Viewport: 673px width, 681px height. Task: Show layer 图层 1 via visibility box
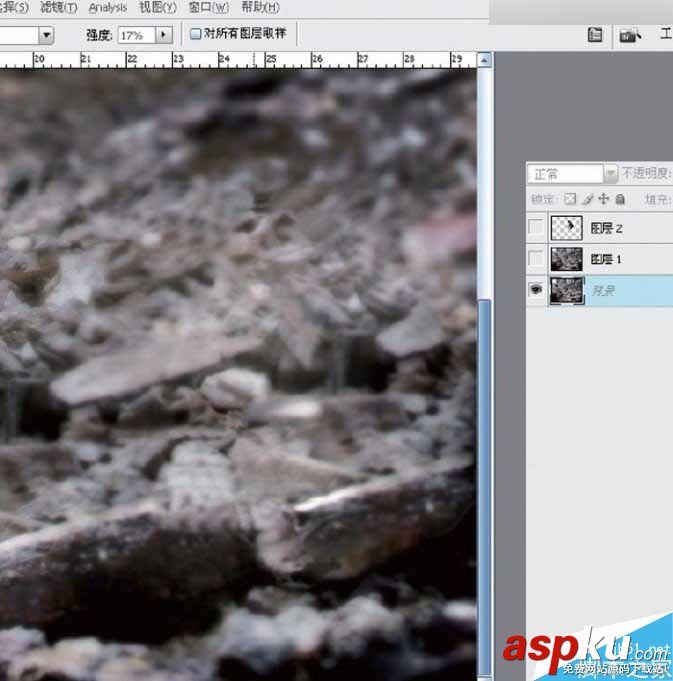(536, 259)
